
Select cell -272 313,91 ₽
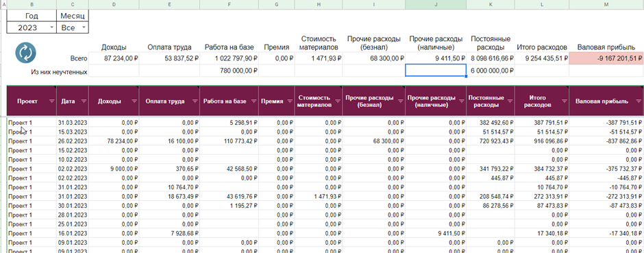coord(606,196)
